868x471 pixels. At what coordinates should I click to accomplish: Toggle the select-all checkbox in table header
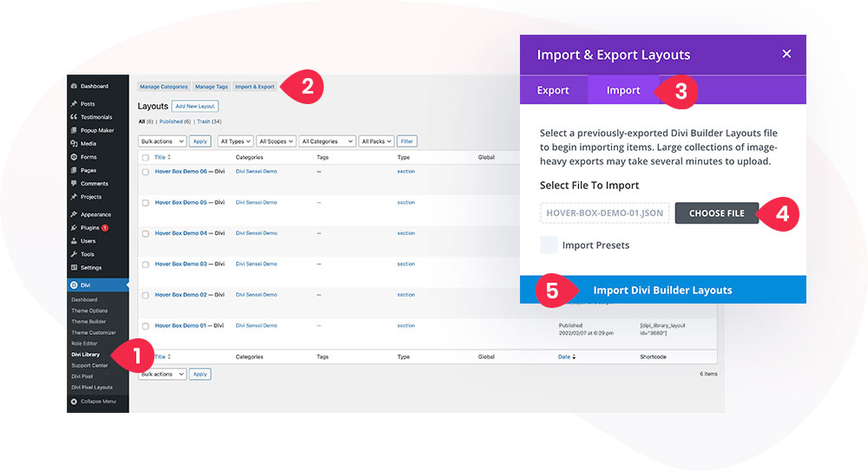(146, 158)
